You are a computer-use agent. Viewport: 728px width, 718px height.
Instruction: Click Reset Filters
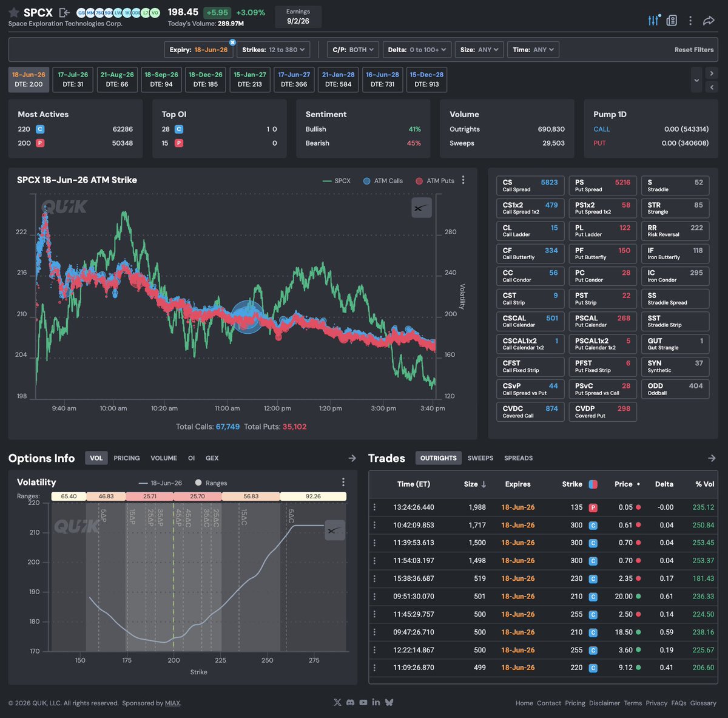pyautogui.click(x=694, y=50)
